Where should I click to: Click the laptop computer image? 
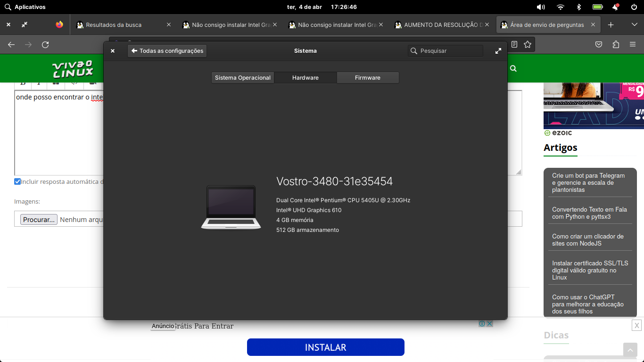[231, 207]
